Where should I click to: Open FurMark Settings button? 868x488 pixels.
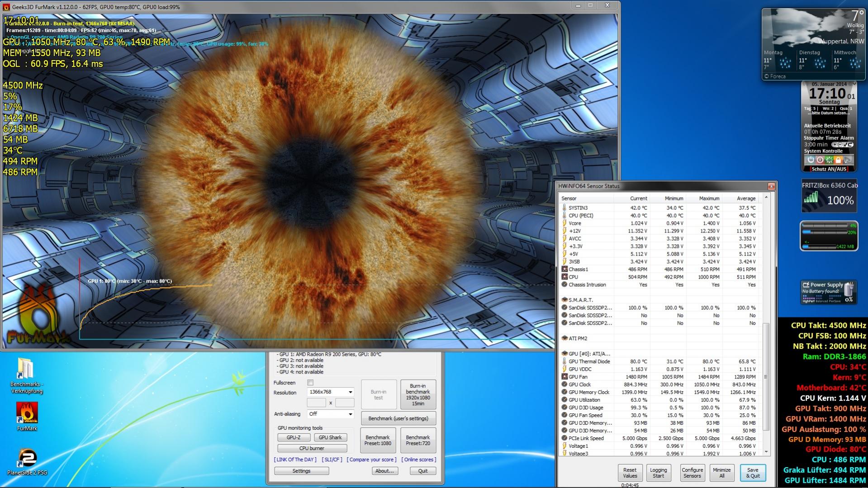click(x=301, y=471)
